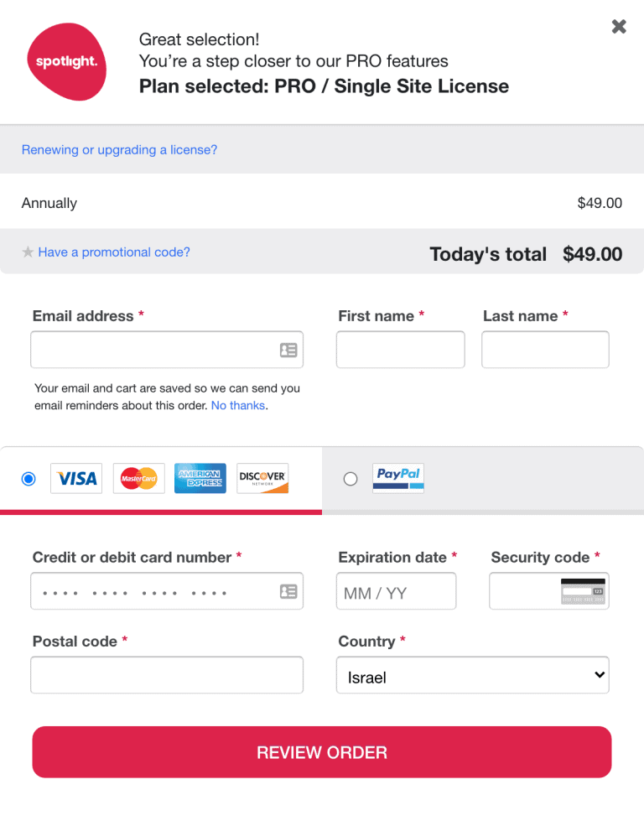Open the Country dropdown
The width and height of the screenshot is (644, 821).
pyautogui.click(x=472, y=675)
